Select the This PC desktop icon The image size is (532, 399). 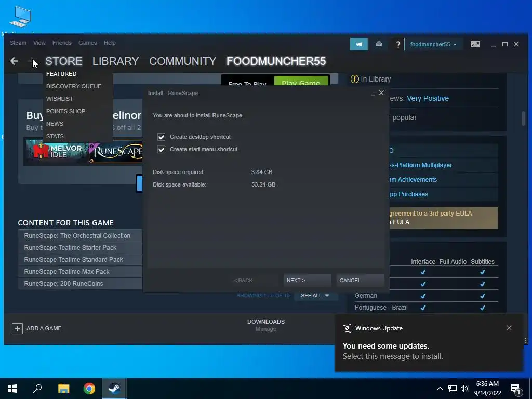[20, 16]
